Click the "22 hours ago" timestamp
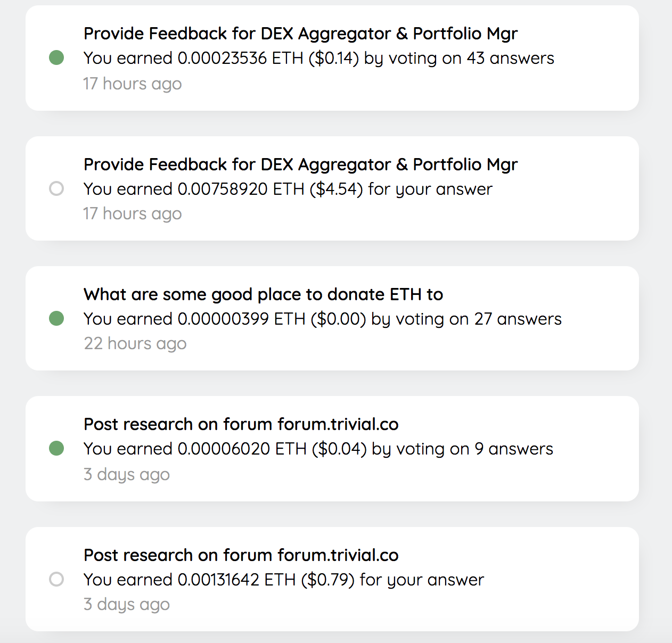The image size is (672, 643). [x=135, y=343]
